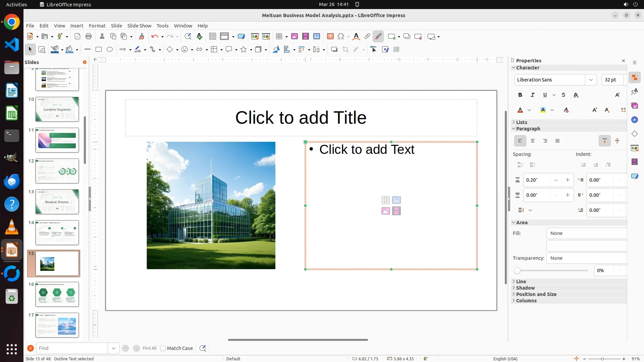644x362 pixels.
Task: Click the Insert Table toolbar icon
Action: coord(279,37)
